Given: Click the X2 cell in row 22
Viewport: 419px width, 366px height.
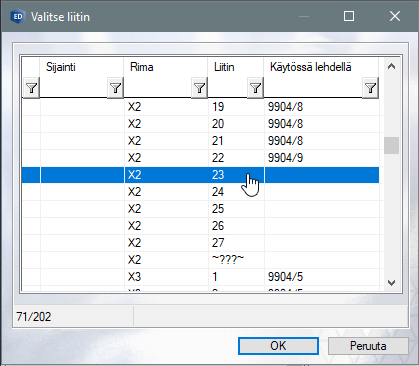Looking at the screenshot, I should [166, 158].
